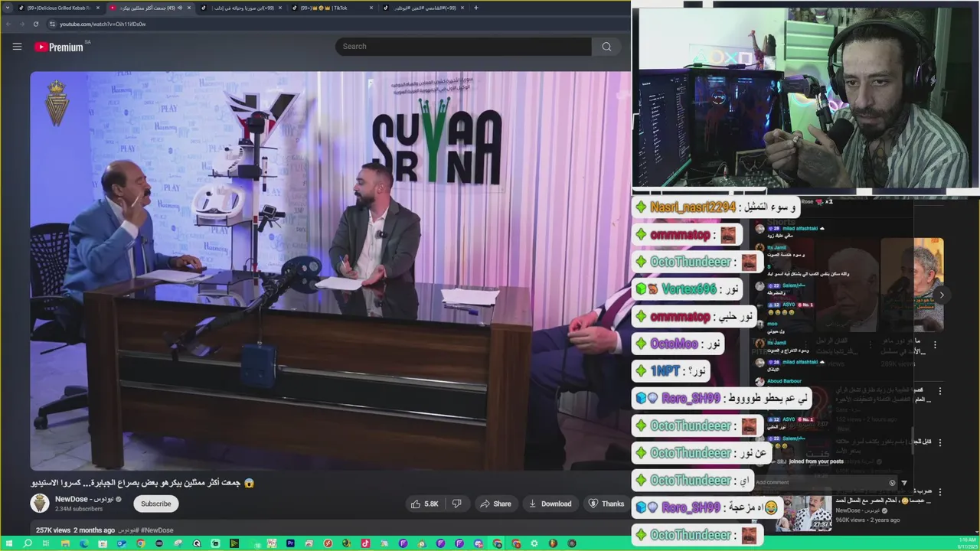Viewport: 980px width, 551px height.
Task: Close the Delicious Grilled Kebab tab
Action: (97, 8)
